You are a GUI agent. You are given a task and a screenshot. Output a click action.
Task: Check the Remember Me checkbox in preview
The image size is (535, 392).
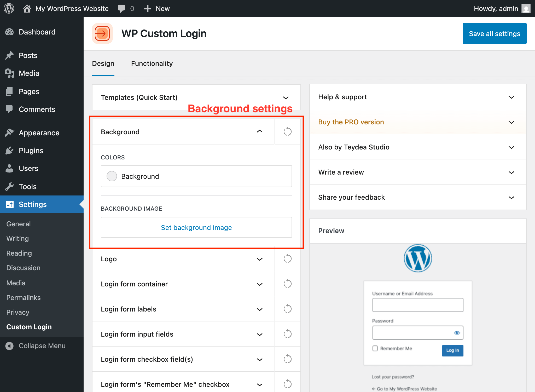375,348
